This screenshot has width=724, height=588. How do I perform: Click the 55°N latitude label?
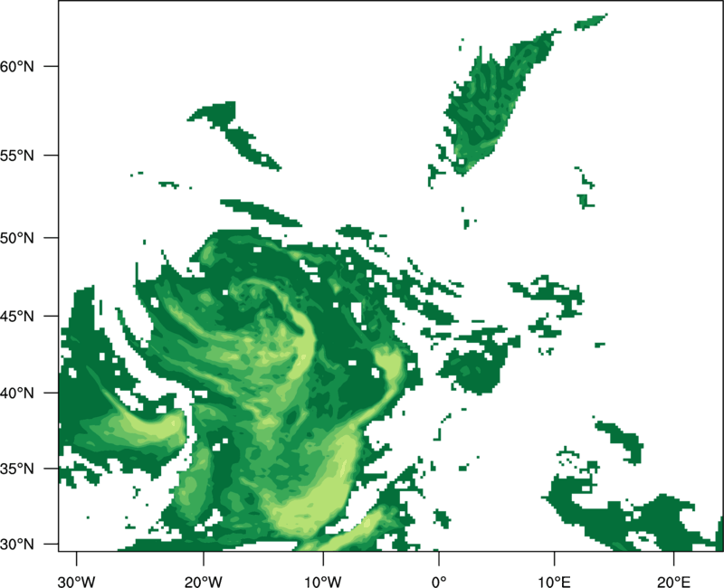[17, 156]
